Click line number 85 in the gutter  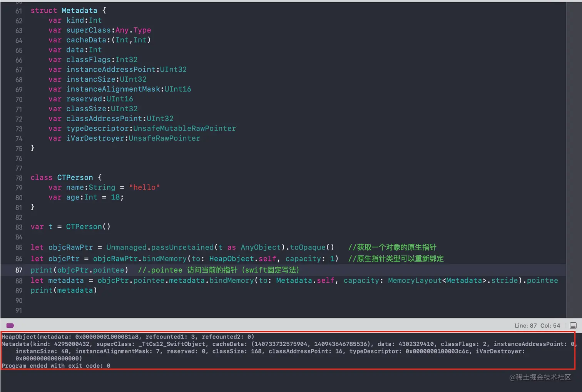tap(19, 248)
